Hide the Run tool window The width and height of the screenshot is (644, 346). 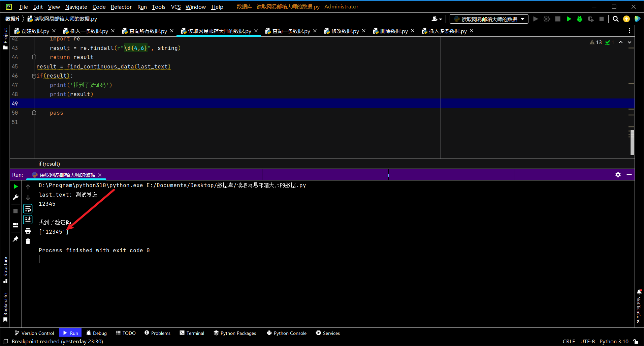click(629, 175)
